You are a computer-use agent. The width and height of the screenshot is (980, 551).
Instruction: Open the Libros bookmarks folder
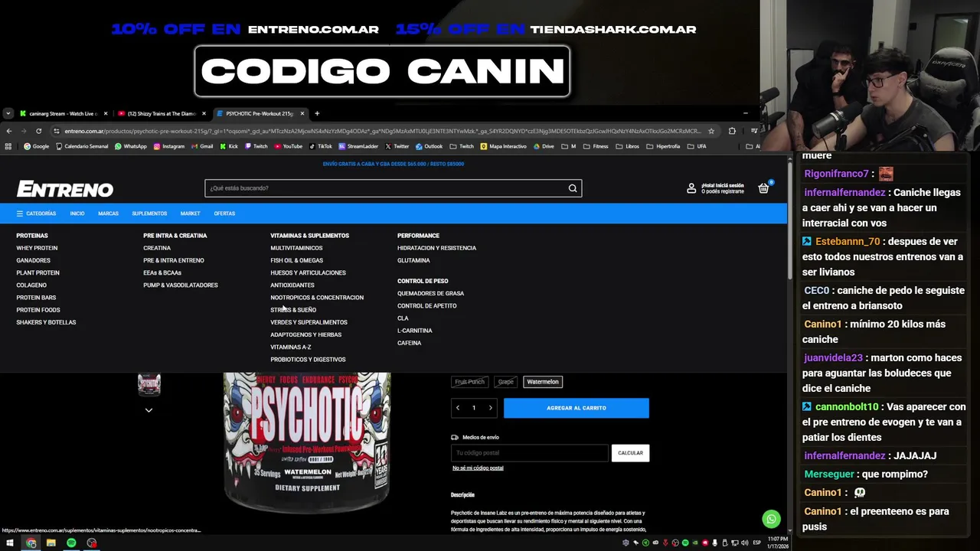(628, 146)
